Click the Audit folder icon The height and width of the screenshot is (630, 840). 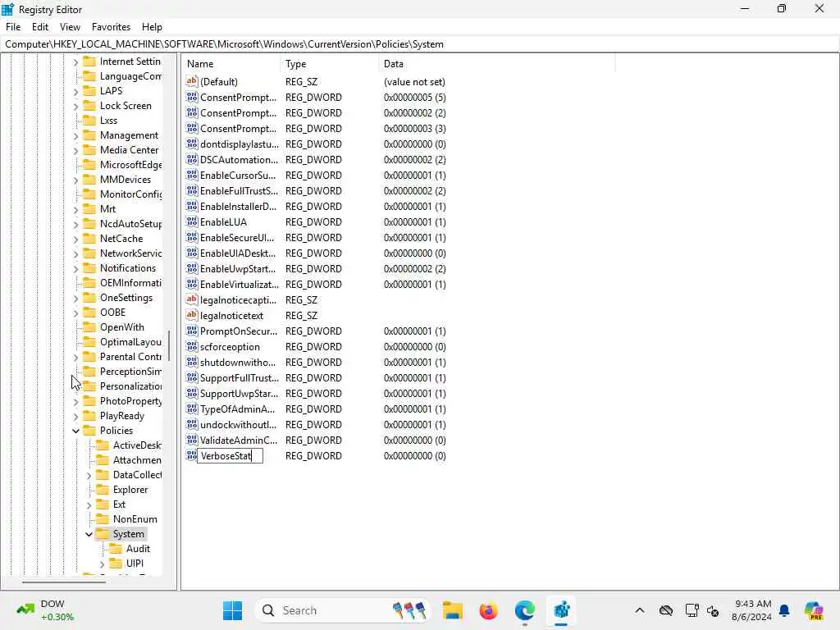116,549
